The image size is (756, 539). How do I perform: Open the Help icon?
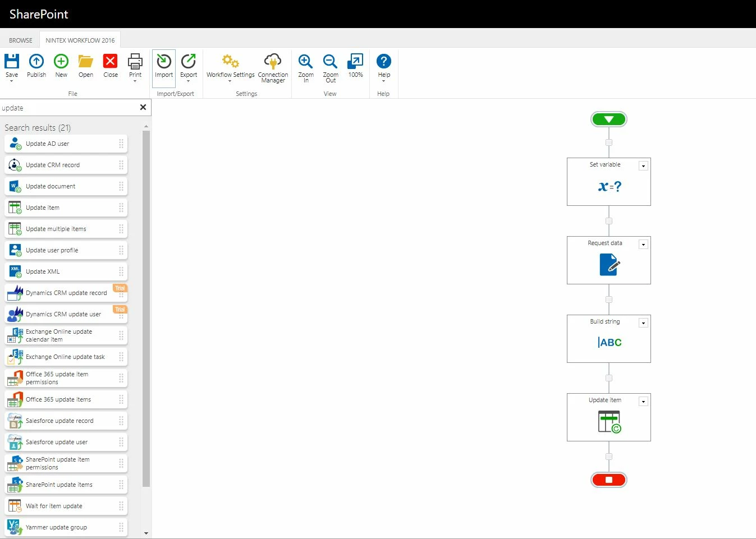384,61
